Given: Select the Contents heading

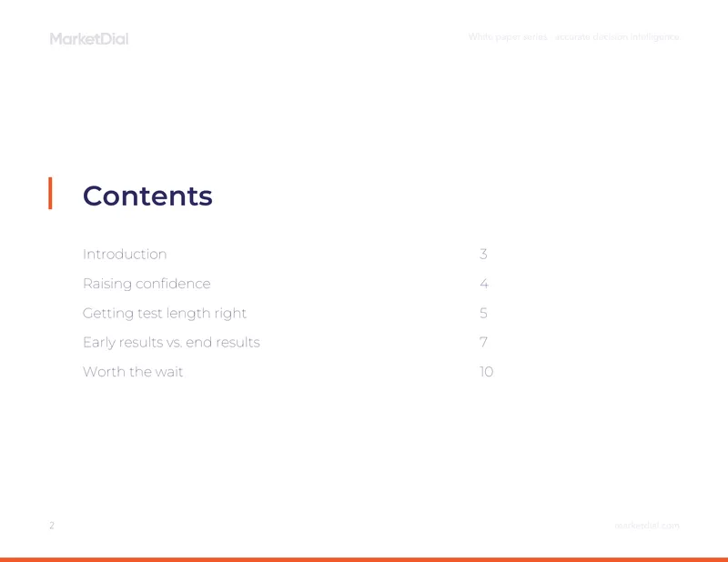Looking at the screenshot, I should (x=147, y=196).
